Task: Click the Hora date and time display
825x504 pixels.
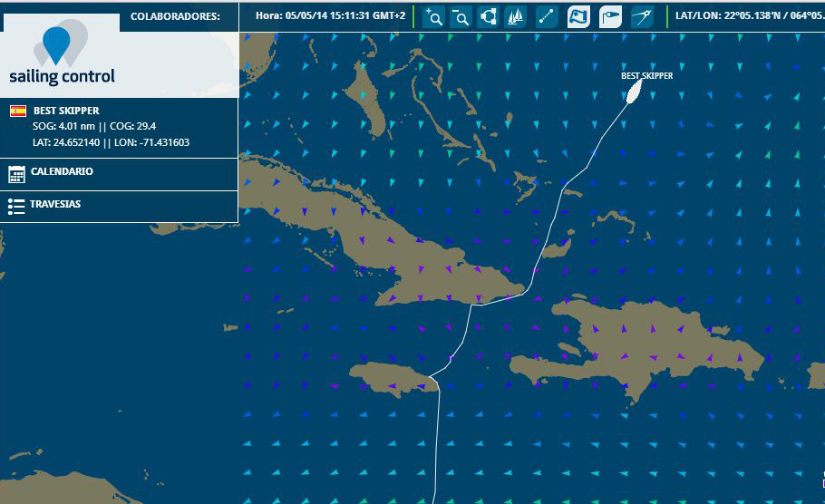Action: click(x=330, y=16)
